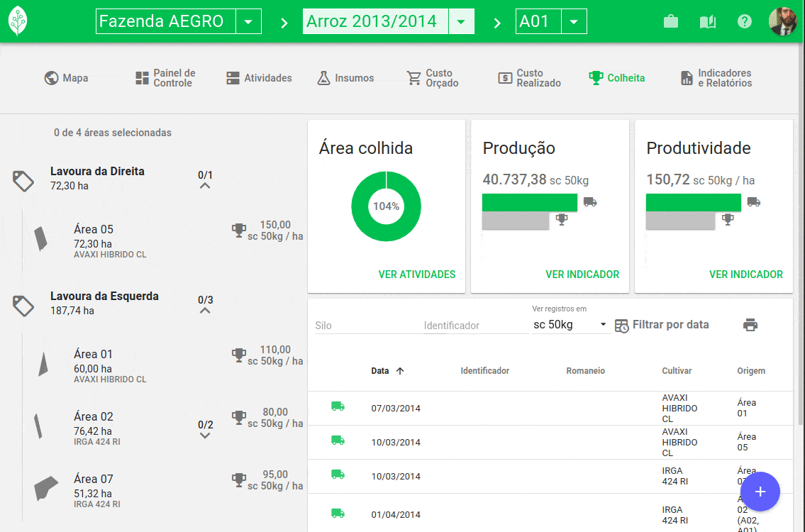Select the trophy icon in the Produção card

coord(562,221)
